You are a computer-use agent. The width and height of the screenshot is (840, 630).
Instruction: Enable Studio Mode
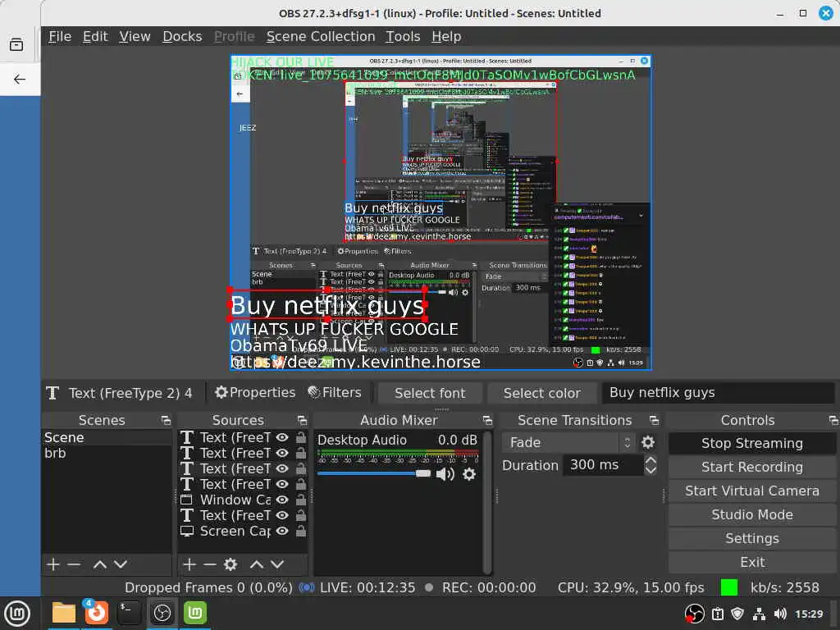tap(751, 514)
